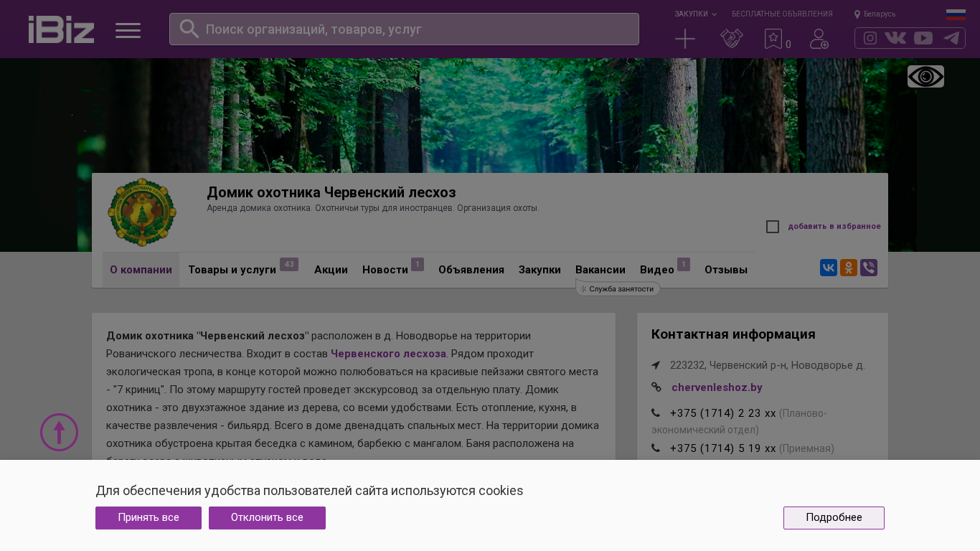Open the Акции tab
Viewport: 980px width, 551px height.
[331, 270]
